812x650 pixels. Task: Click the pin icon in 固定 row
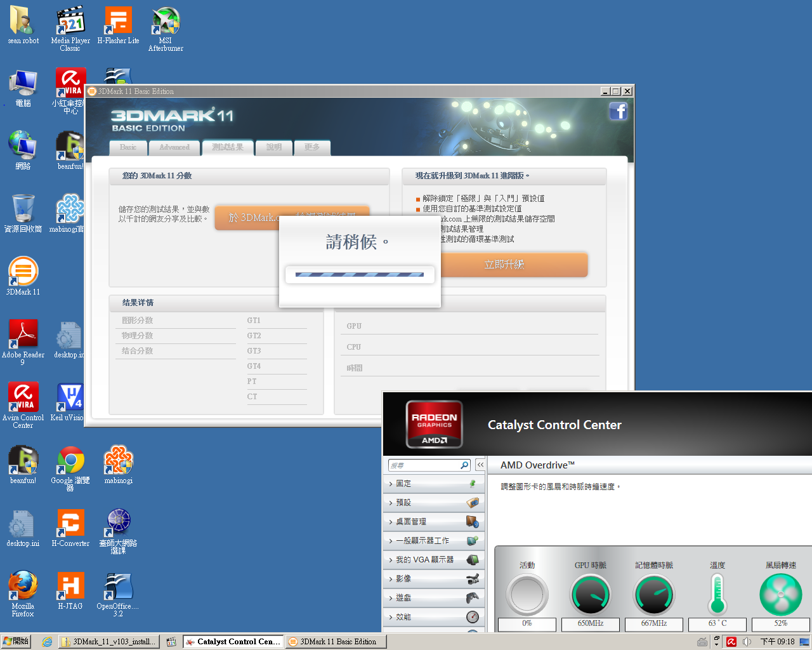[473, 484]
